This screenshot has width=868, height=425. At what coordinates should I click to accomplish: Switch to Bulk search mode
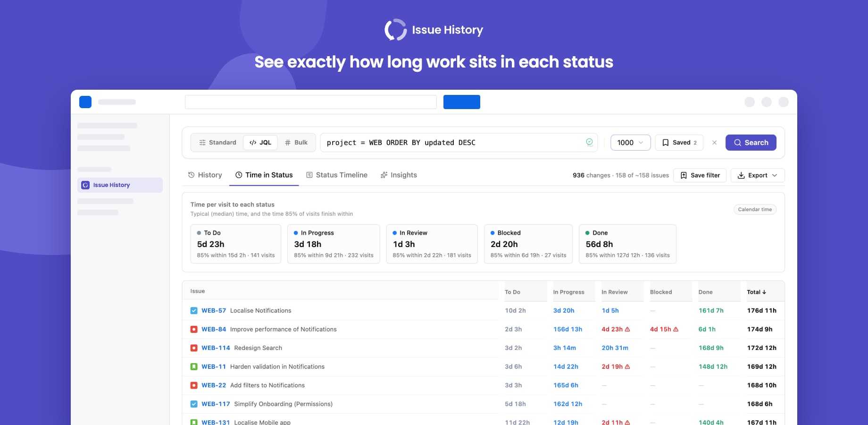pyautogui.click(x=296, y=143)
